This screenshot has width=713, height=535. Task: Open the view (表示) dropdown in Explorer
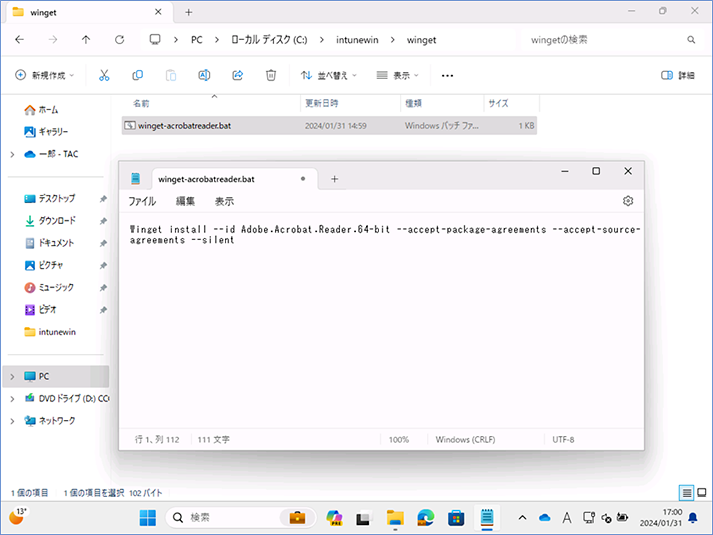pyautogui.click(x=397, y=75)
